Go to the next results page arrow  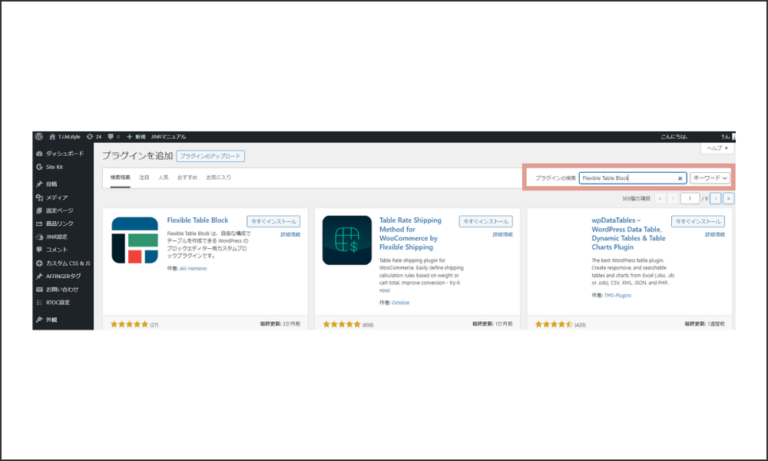[x=715, y=199]
